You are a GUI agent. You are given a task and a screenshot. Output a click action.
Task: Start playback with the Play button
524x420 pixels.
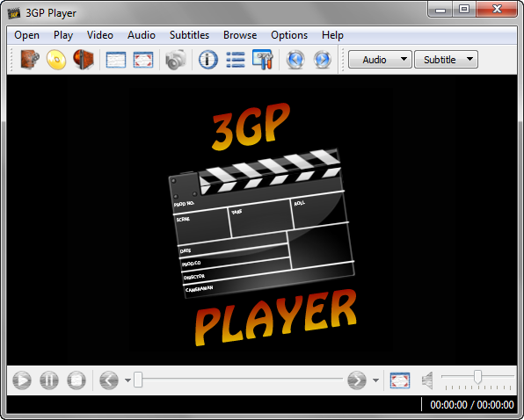pyautogui.click(x=22, y=380)
